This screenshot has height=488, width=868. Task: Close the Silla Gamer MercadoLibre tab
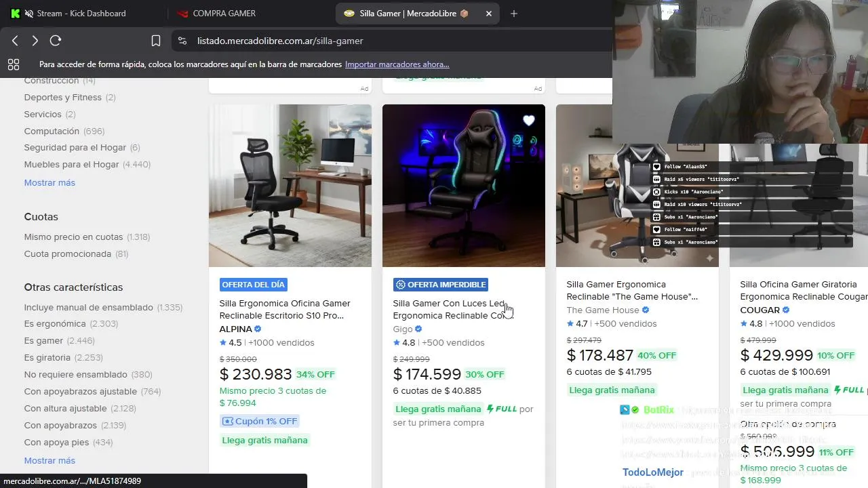[489, 14]
